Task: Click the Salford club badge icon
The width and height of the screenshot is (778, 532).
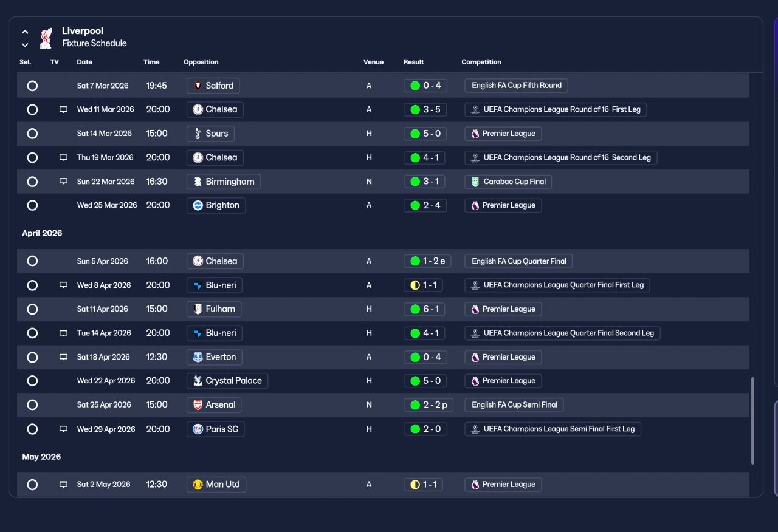Action: point(198,86)
